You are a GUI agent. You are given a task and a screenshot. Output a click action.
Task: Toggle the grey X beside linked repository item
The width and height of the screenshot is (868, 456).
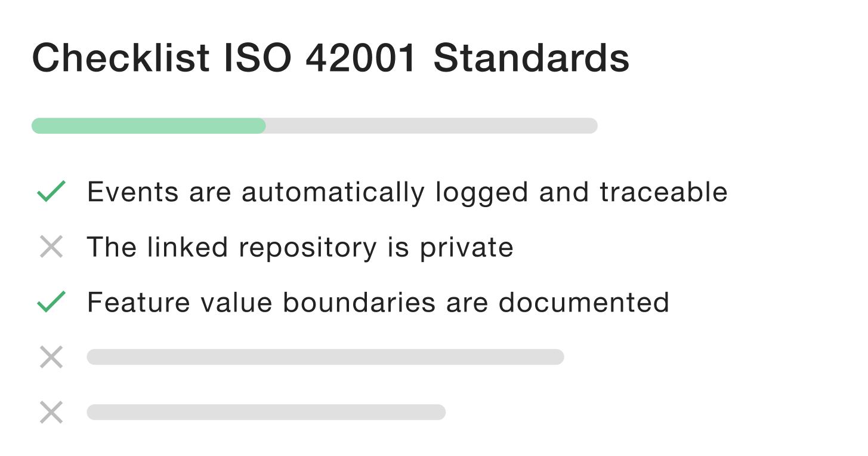51,247
